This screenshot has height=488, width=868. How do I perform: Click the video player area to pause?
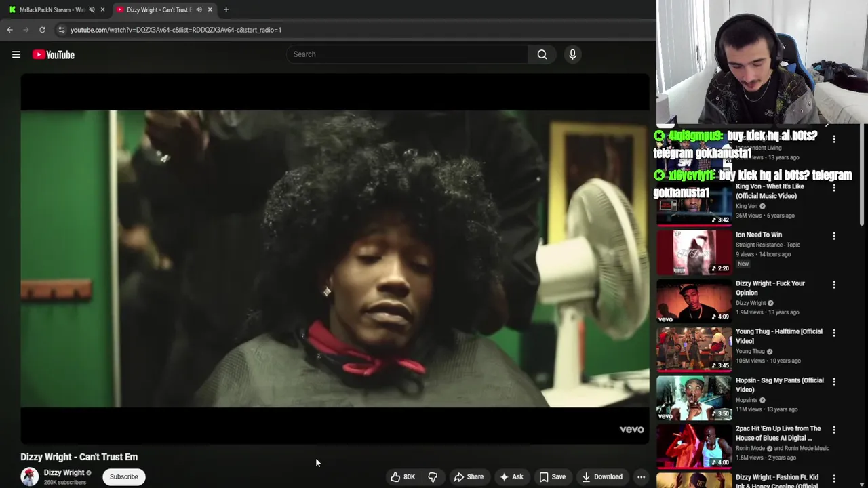pyautogui.click(x=335, y=258)
